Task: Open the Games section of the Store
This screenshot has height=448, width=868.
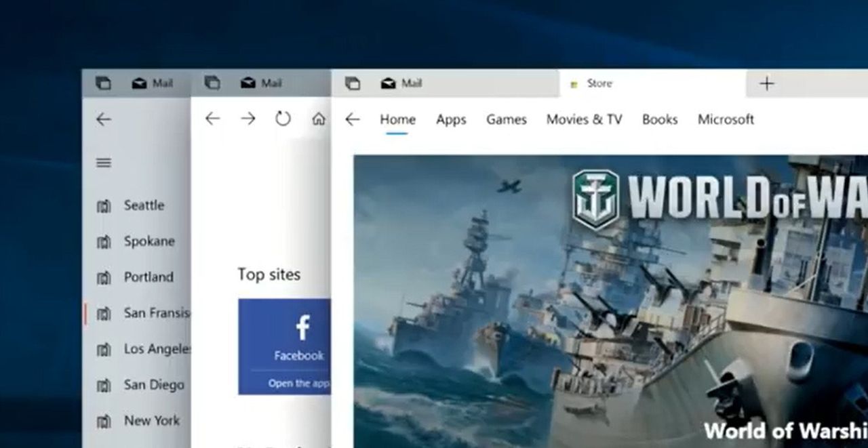Action: pos(506,120)
